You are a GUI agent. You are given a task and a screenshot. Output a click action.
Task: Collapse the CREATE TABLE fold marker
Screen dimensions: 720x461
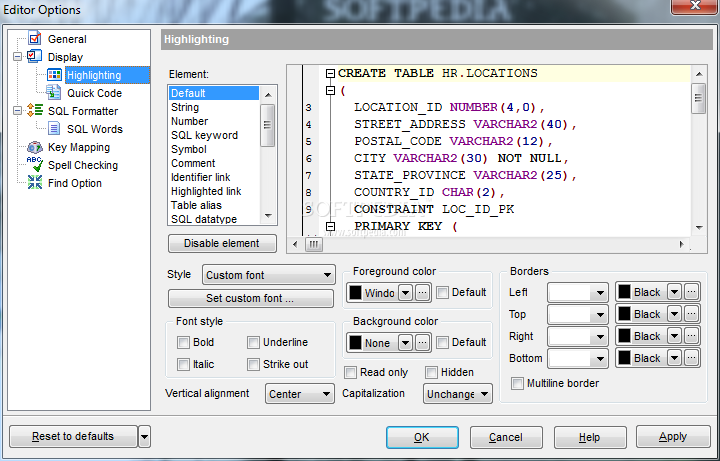330,73
